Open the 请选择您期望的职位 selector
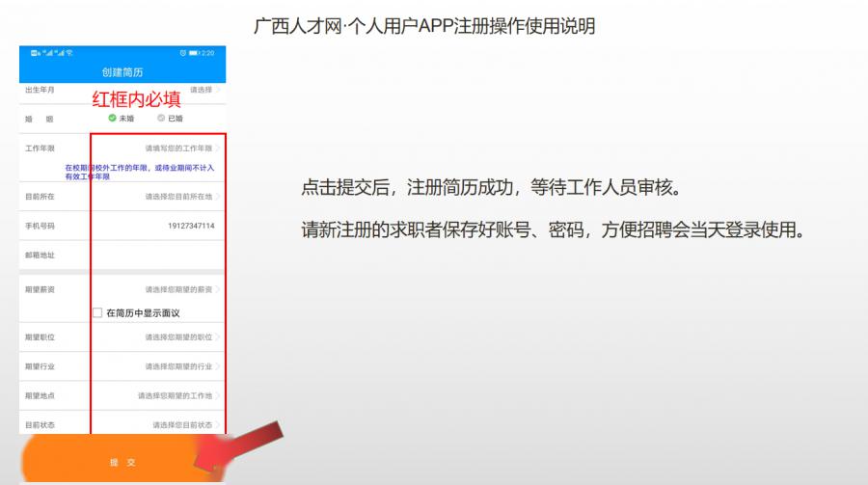868x485 pixels. pyautogui.click(x=182, y=337)
